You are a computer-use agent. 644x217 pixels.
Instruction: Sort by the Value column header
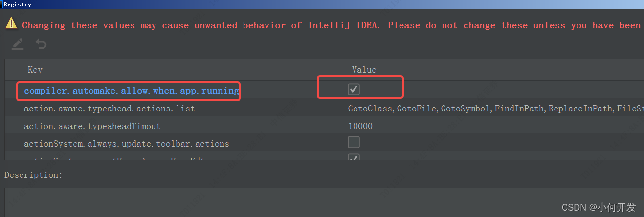(x=364, y=70)
